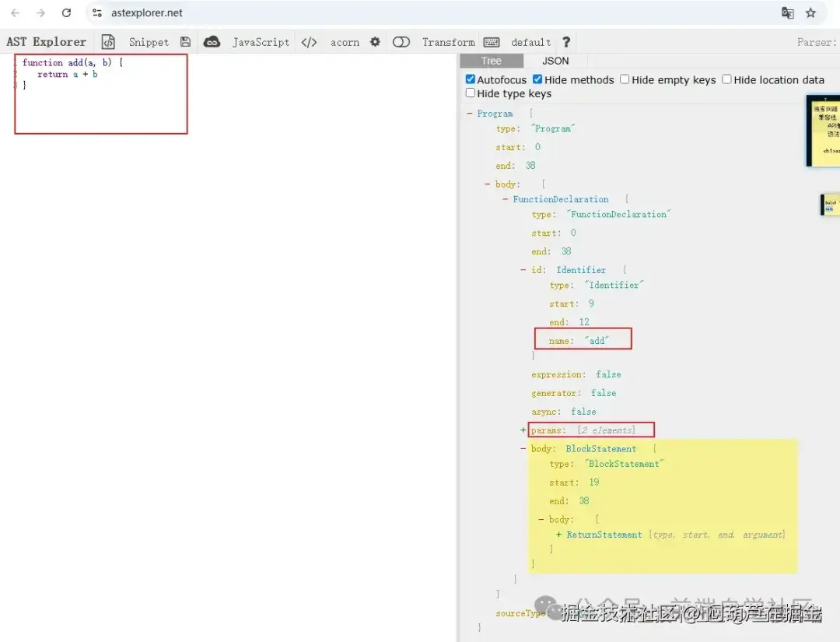Uncheck Hide methods checkbox

537,79
